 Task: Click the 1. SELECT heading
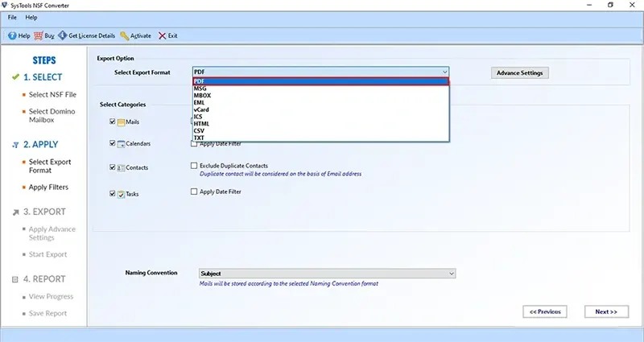point(43,77)
